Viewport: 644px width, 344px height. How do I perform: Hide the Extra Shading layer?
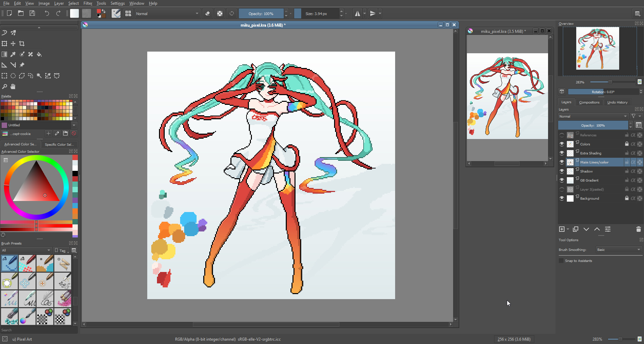click(562, 153)
